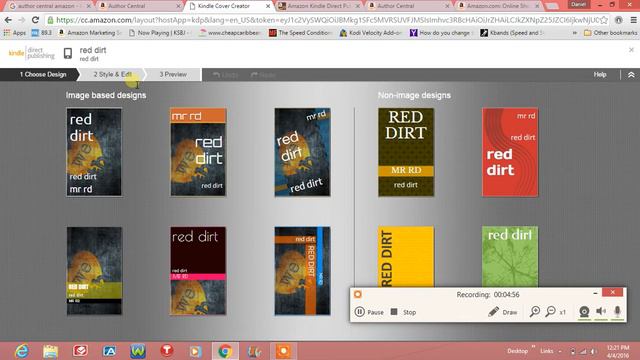Screen dimensions: 640x360
Task: Open Internet Explorer from the taskbar
Action: pos(21,351)
